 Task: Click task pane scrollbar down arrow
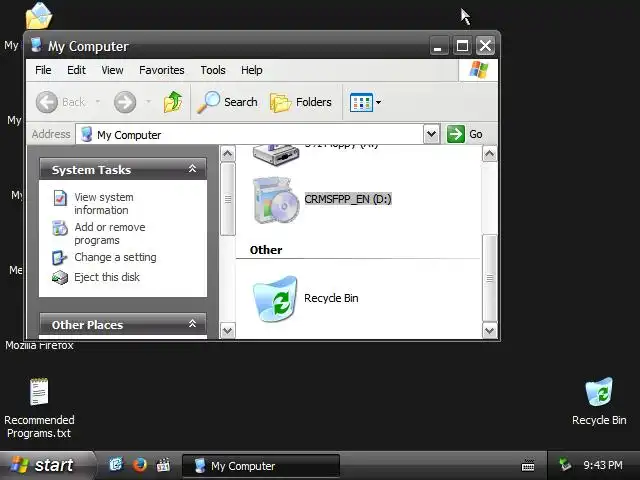[228, 331]
